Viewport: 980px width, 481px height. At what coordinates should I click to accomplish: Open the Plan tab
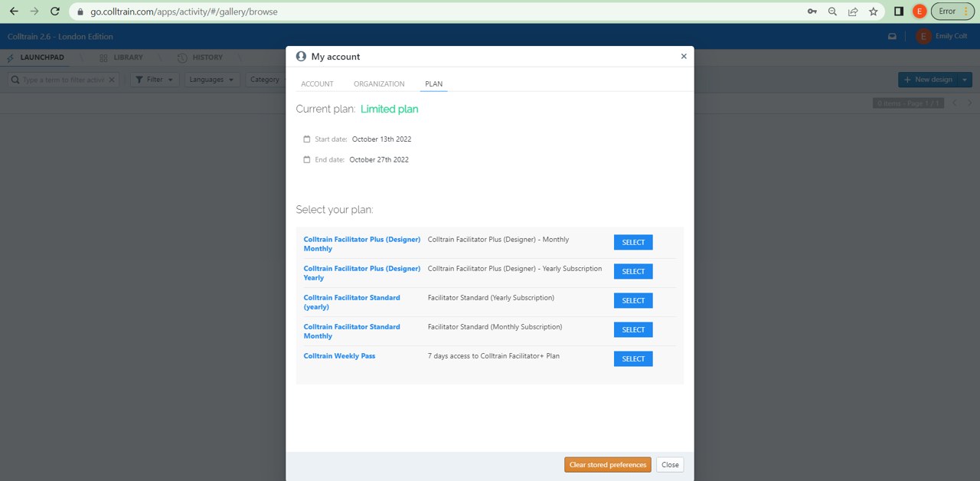[x=433, y=83]
